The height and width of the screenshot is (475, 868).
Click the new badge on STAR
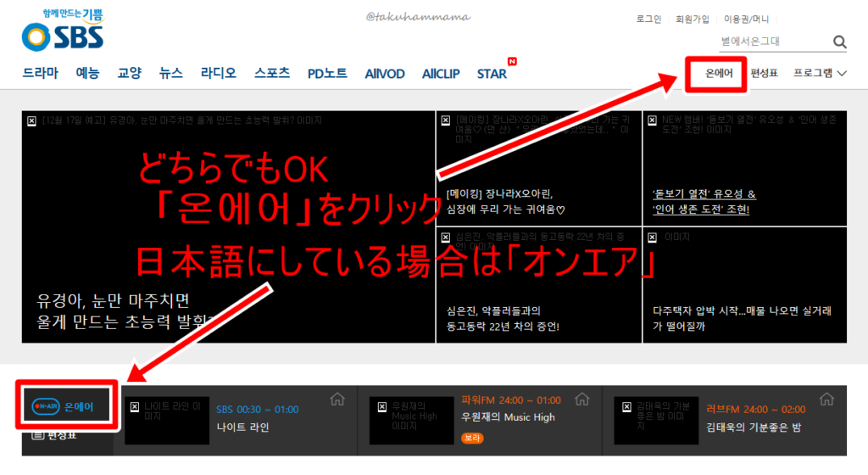point(512,61)
